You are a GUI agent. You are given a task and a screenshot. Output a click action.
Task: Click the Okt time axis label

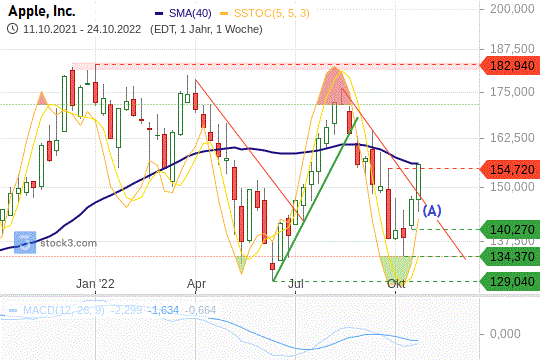tap(396, 284)
